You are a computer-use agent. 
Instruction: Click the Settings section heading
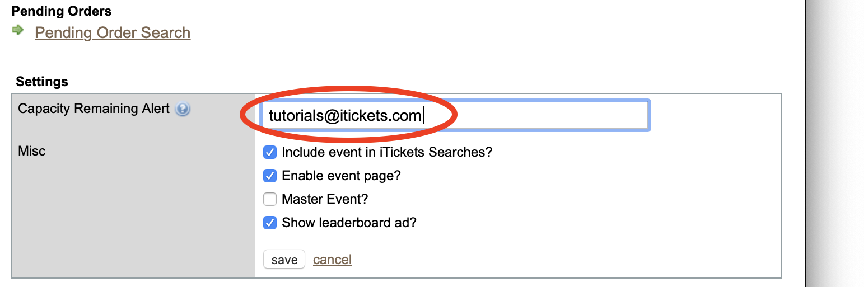[x=42, y=82]
